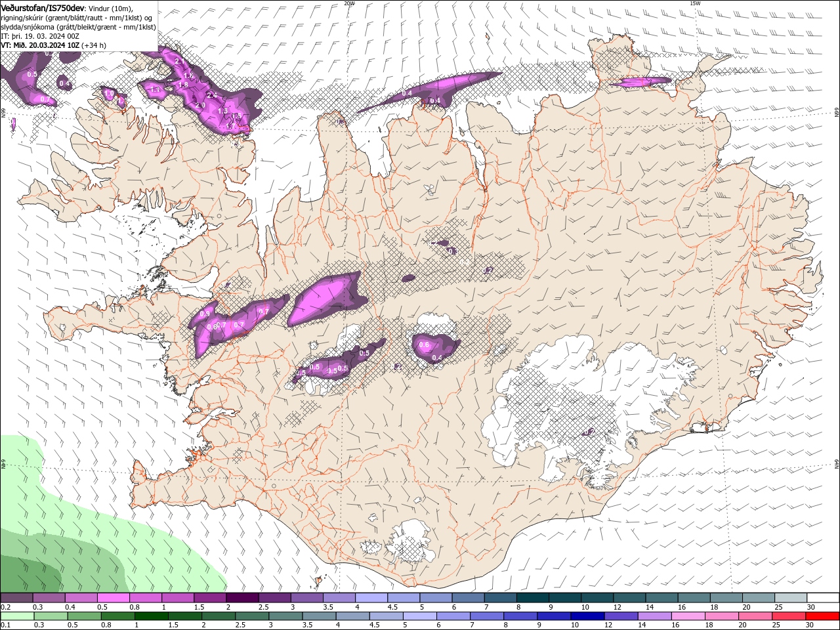Select the 2.1 snowfall value on the map
This screenshot has height=630, width=840.
[x=179, y=60]
